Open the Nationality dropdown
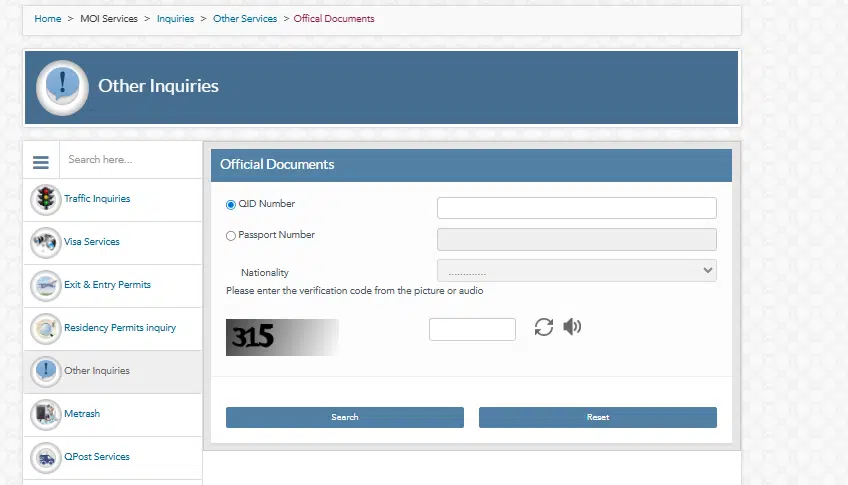Image resolution: width=848 pixels, height=485 pixels. click(x=577, y=270)
